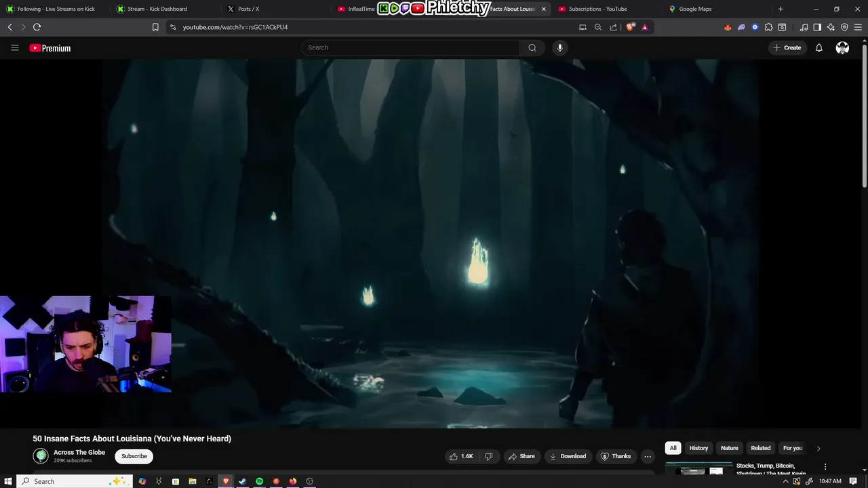Close the current Facts About Louisiana tab
The width and height of the screenshot is (868, 488).
(x=543, y=9)
